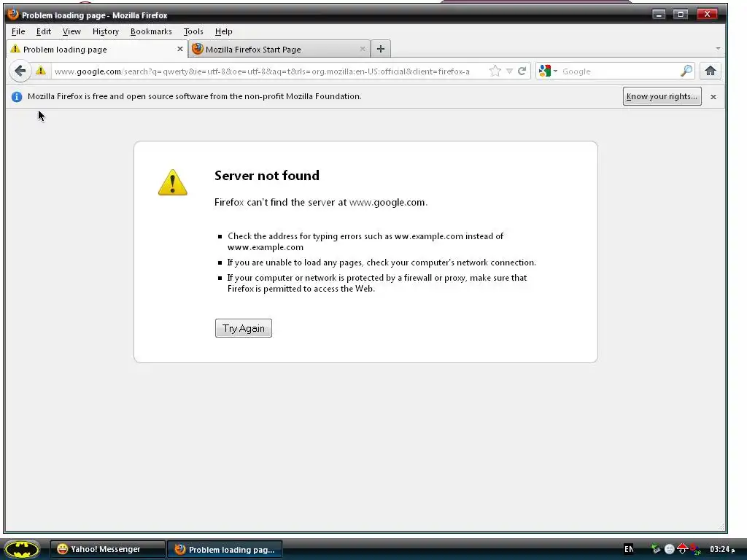The height and width of the screenshot is (560, 747).
Task: Click the warning site identity icon in address bar
Action: click(41, 71)
